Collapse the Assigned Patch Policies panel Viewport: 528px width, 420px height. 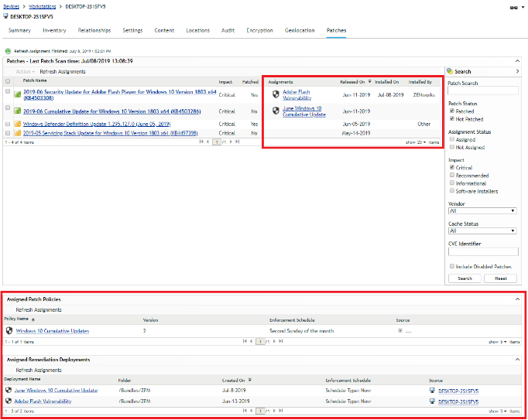(x=517, y=299)
